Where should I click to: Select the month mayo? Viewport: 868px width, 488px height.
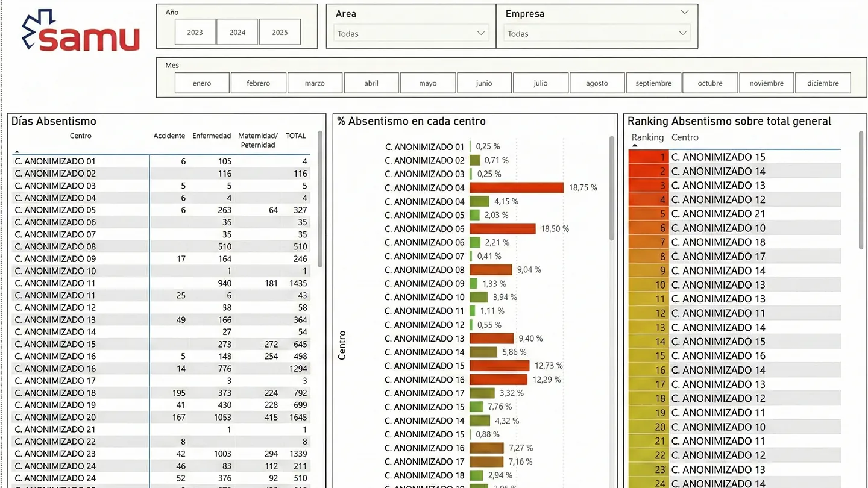[x=428, y=83]
